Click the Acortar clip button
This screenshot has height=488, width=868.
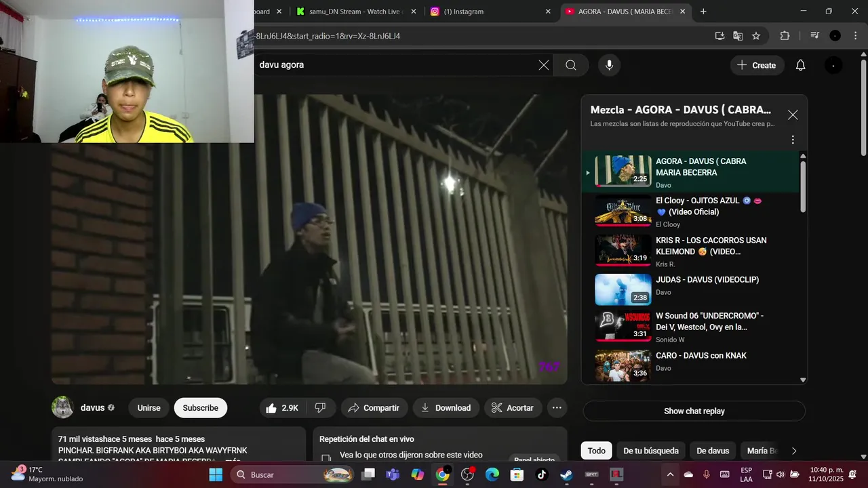tap(513, 408)
